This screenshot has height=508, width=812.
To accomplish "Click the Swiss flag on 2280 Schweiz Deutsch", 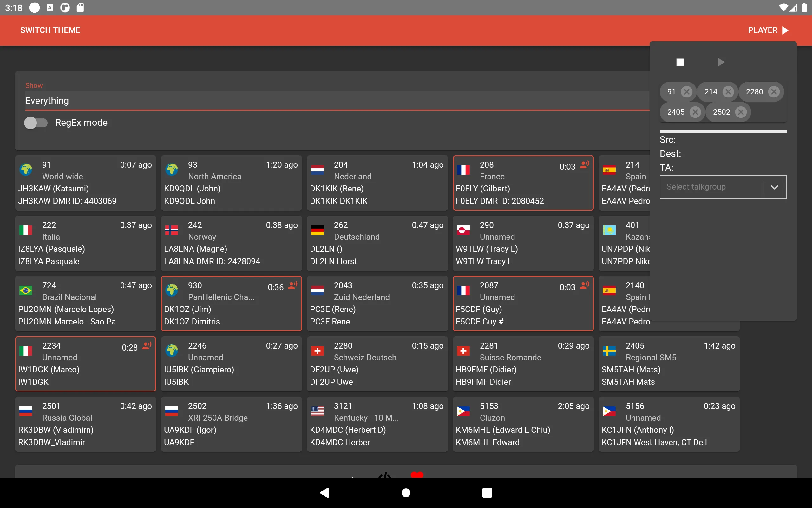I will tap(318, 351).
